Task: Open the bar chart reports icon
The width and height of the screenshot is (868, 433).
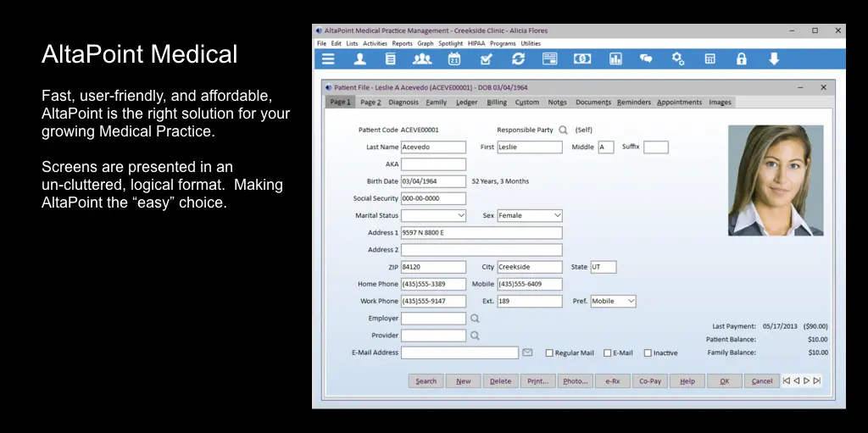Action: point(615,58)
